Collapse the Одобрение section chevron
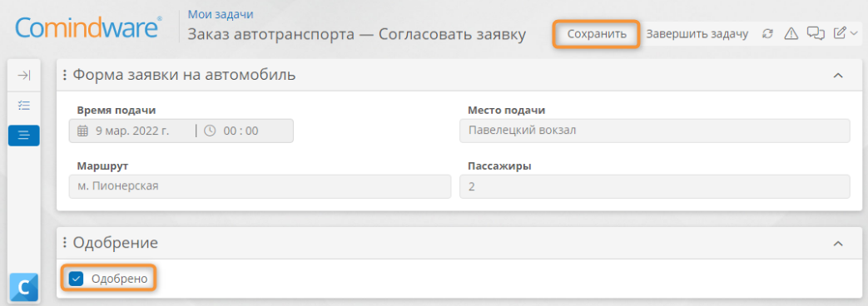Viewport: 868px width, 306px height. pyautogui.click(x=838, y=243)
